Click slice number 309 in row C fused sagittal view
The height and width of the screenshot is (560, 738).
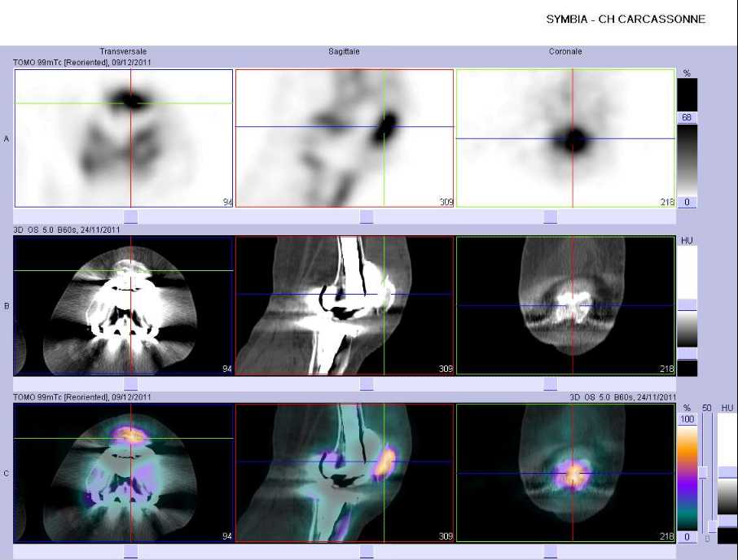[446, 536]
